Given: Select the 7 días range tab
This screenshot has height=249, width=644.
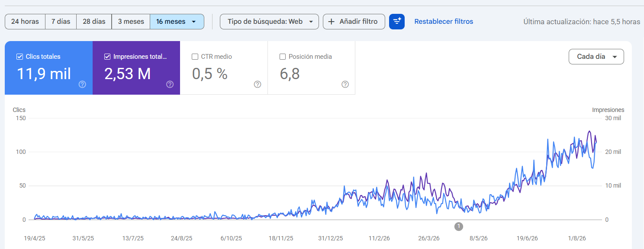Looking at the screenshot, I should (x=61, y=22).
